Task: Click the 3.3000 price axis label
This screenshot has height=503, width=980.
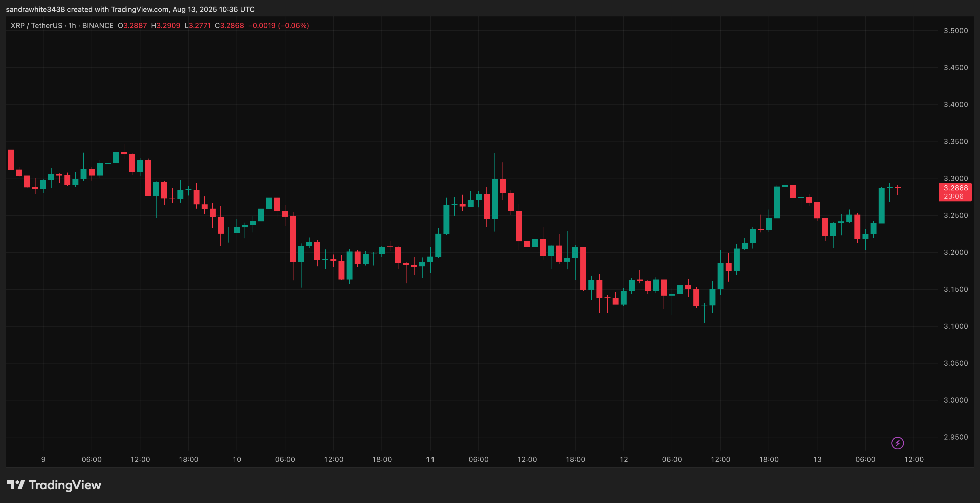Action: 956,178
